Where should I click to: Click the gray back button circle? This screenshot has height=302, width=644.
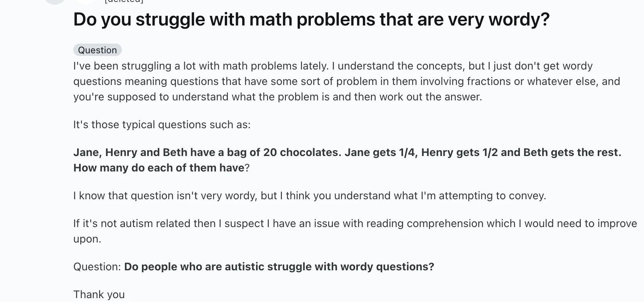pos(55,2)
